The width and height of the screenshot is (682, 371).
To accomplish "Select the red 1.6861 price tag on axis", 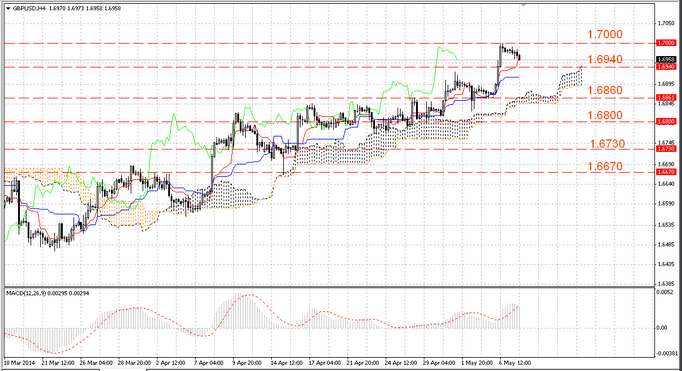I will [x=666, y=97].
